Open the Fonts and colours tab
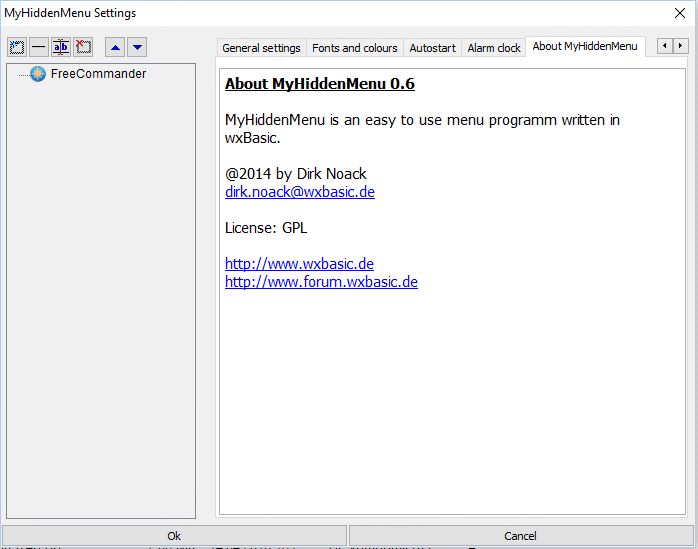Image resolution: width=698 pixels, height=549 pixels. click(x=354, y=48)
